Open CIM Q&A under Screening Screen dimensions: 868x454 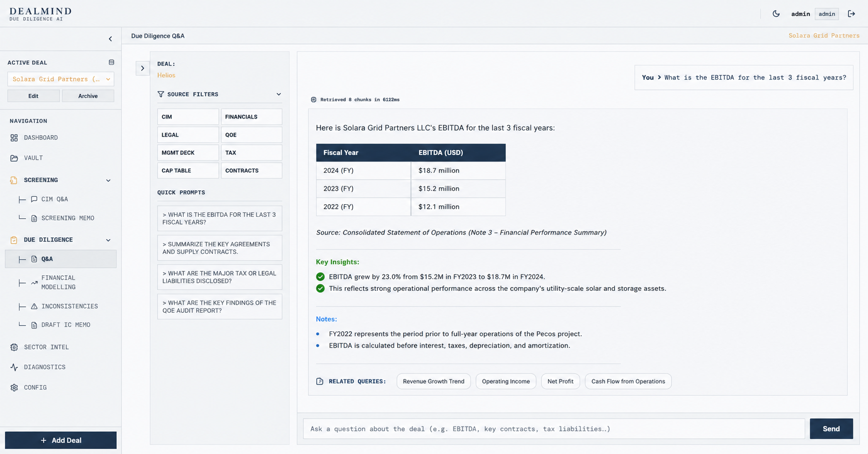(x=55, y=199)
